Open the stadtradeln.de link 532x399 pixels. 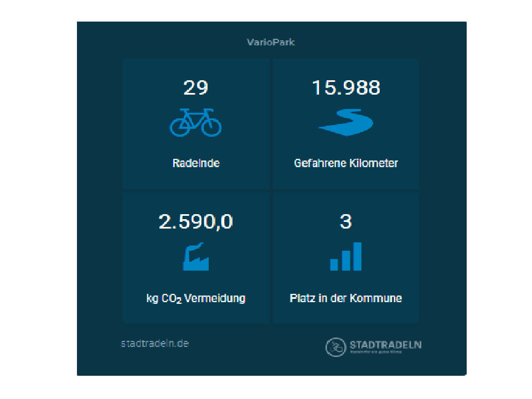pos(155,343)
